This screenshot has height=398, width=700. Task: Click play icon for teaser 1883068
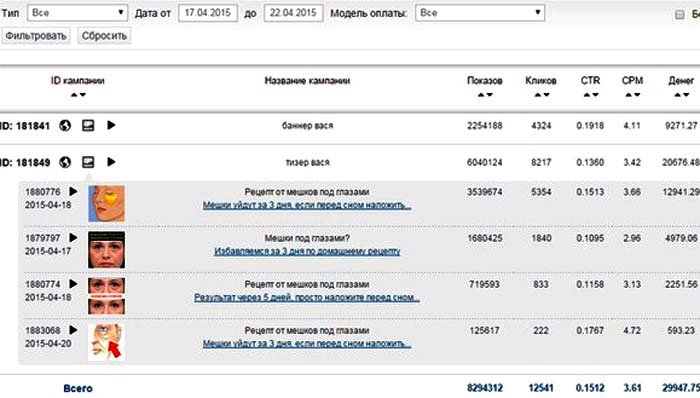click(x=73, y=330)
